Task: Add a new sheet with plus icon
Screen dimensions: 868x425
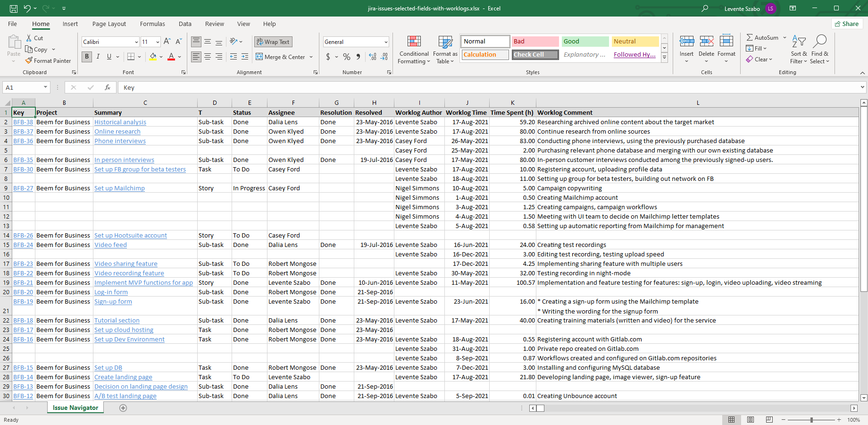Action: click(x=123, y=408)
